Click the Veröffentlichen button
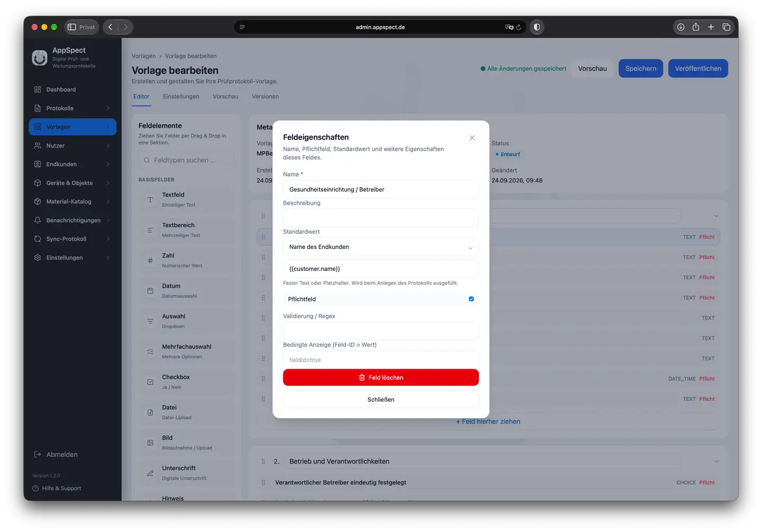The height and width of the screenshot is (532, 762). coord(698,69)
